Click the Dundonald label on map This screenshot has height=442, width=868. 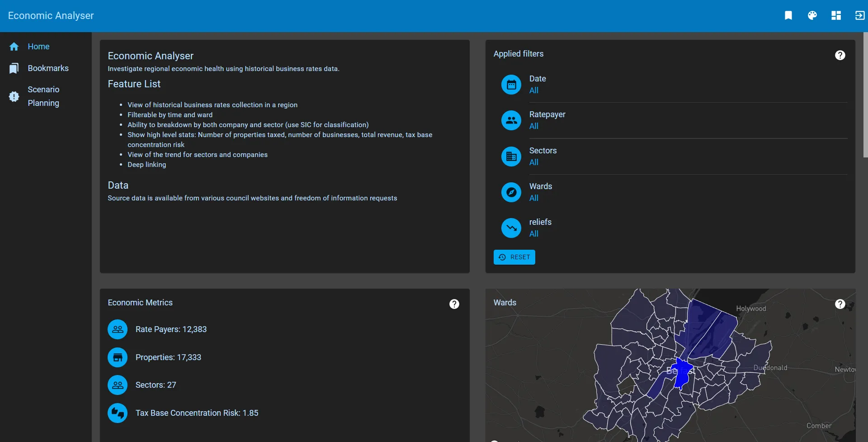(x=770, y=368)
